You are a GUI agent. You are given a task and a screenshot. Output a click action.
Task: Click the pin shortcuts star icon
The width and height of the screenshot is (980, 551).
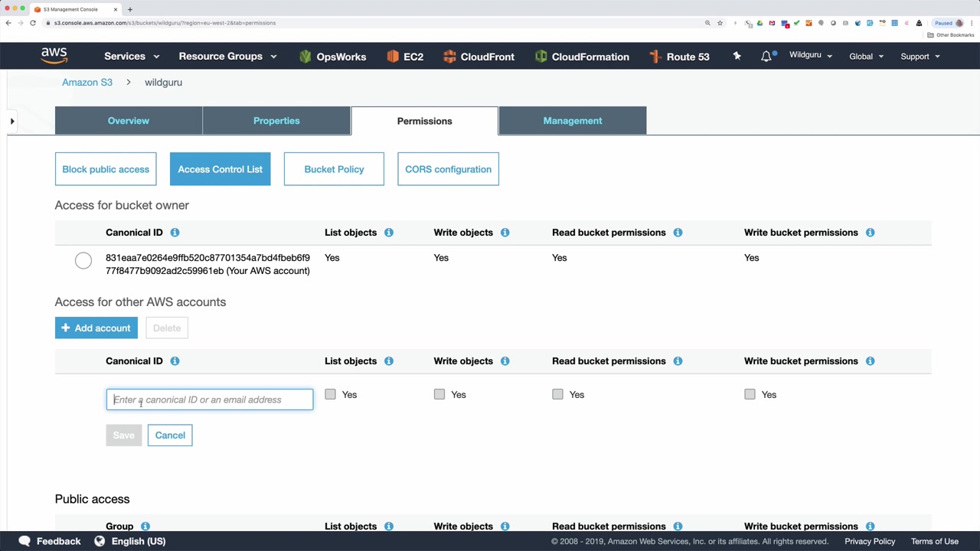(x=737, y=56)
